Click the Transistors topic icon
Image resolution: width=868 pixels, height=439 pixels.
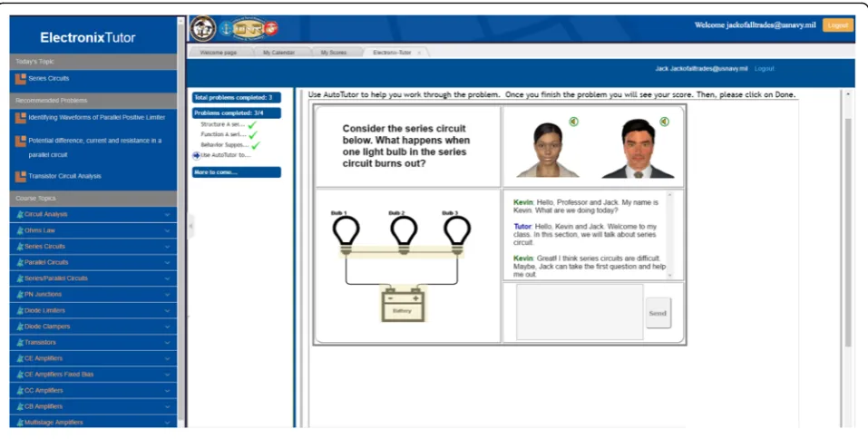point(20,343)
